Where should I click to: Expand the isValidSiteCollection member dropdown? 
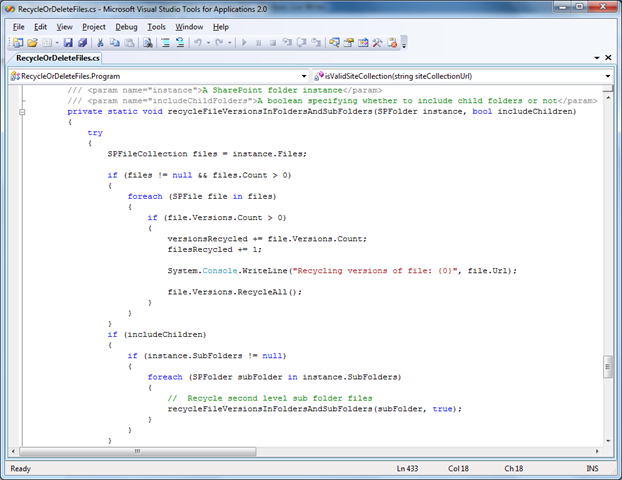tap(607, 75)
